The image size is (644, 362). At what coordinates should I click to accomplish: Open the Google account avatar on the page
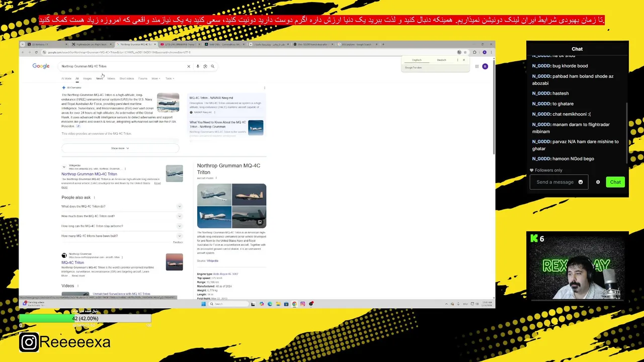point(485,66)
